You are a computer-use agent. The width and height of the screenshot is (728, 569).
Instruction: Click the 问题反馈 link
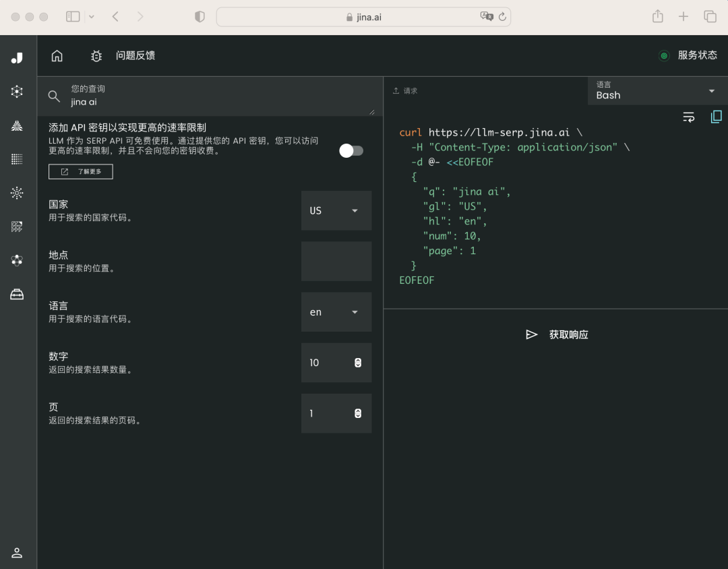(135, 56)
